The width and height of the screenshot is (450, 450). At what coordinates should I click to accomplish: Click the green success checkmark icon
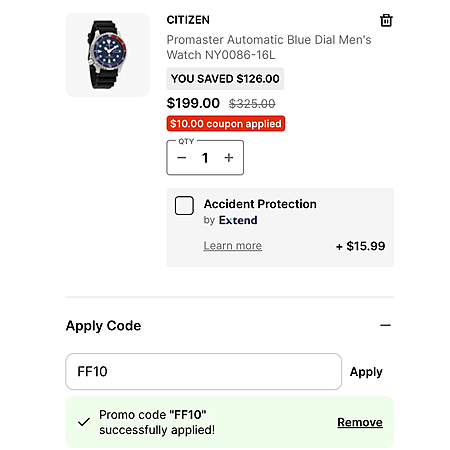(x=84, y=422)
